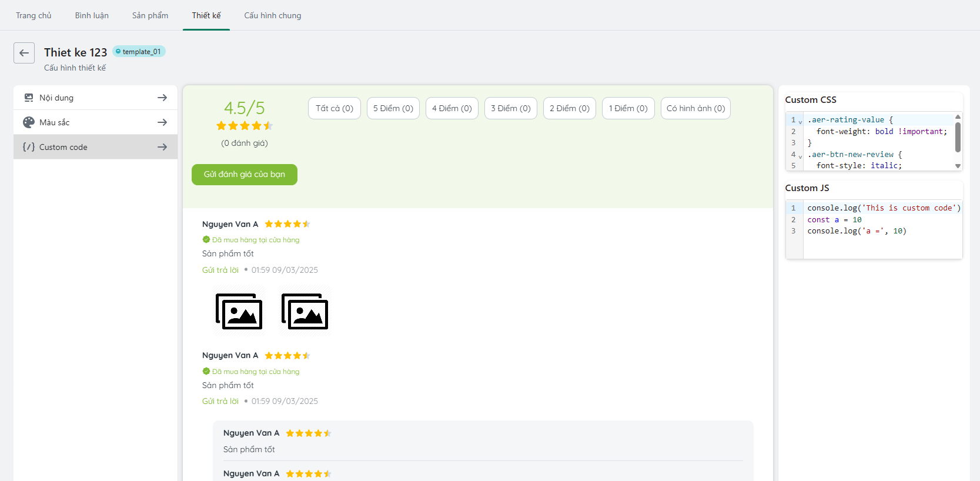Click Gửi đánh giá của bạn button

pyautogui.click(x=244, y=175)
